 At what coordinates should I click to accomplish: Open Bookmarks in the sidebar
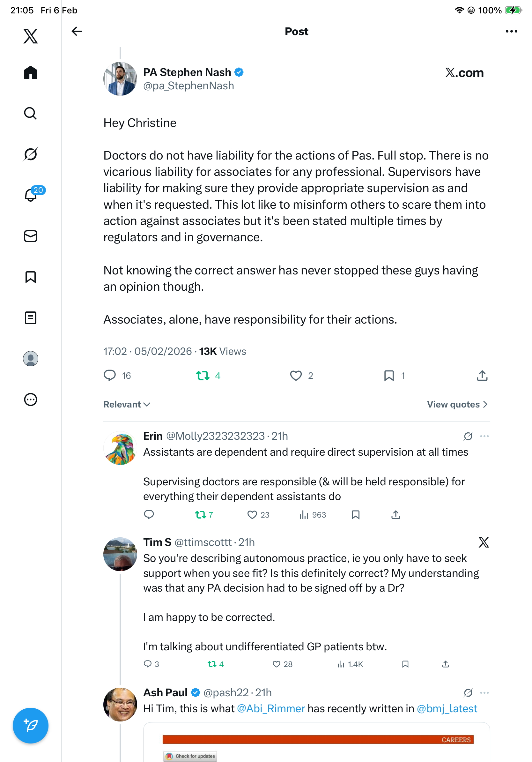(x=31, y=277)
